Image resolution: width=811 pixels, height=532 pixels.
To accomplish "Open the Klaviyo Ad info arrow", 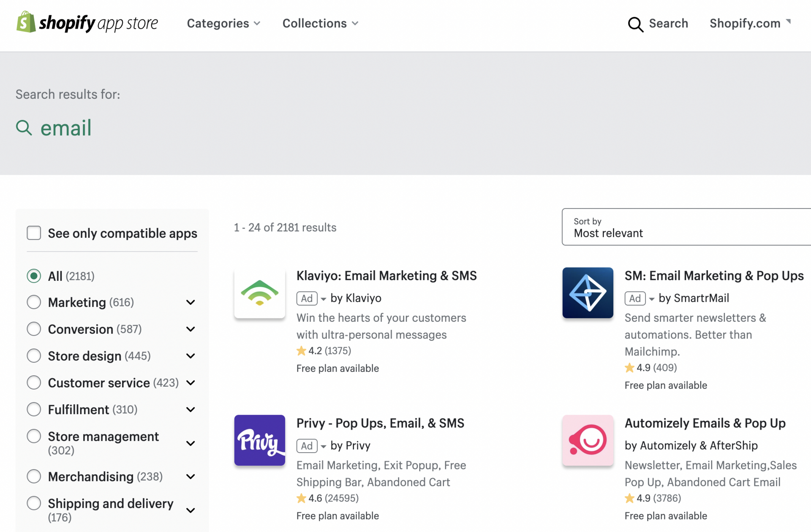I will pyautogui.click(x=324, y=299).
